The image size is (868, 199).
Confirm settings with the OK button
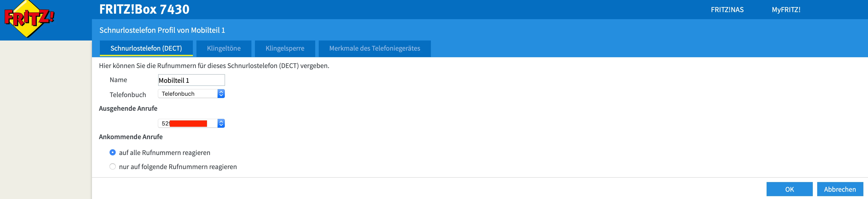click(x=789, y=189)
